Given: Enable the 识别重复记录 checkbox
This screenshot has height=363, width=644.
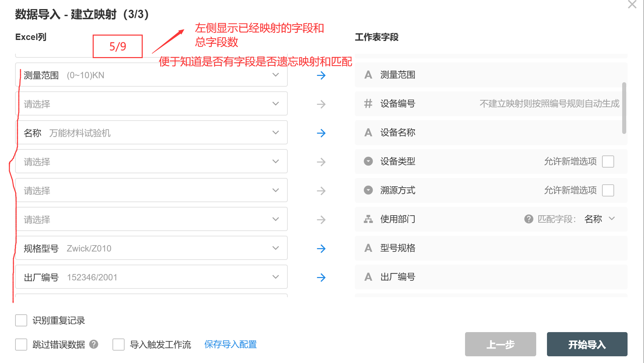Looking at the screenshot, I should [x=21, y=320].
